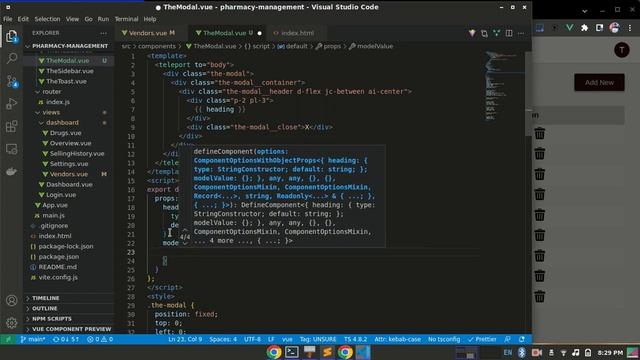Screen dimensions: 640x360
Task: Open the Terminal menu
Action: [x=126, y=19]
